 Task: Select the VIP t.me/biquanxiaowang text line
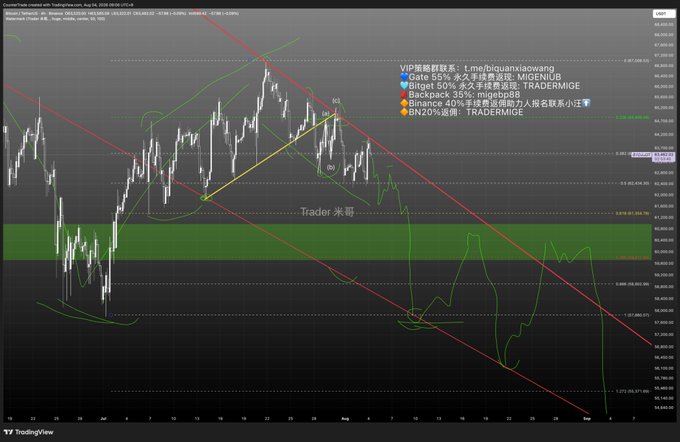tap(477, 68)
